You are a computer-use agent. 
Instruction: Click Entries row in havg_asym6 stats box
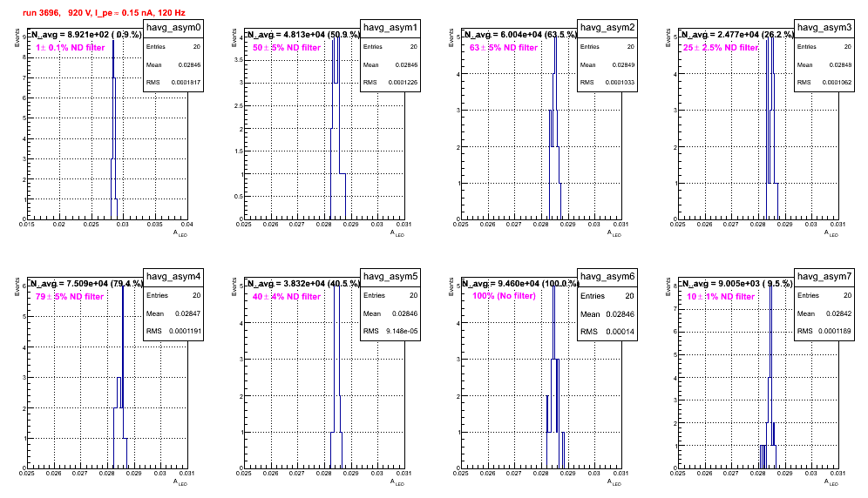(607, 296)
